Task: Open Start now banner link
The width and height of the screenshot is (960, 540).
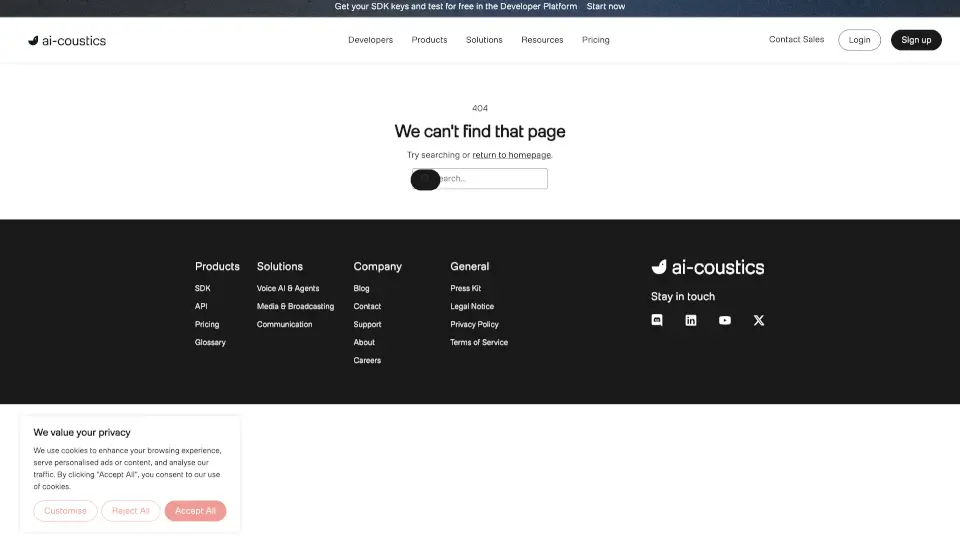Action: click(606, 6)
